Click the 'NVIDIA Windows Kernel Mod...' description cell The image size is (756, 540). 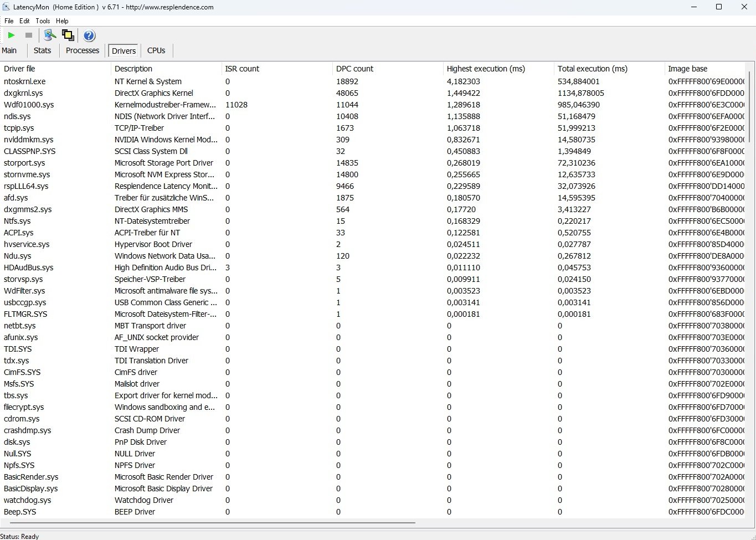pyautogui.click(x=166, y=140)
